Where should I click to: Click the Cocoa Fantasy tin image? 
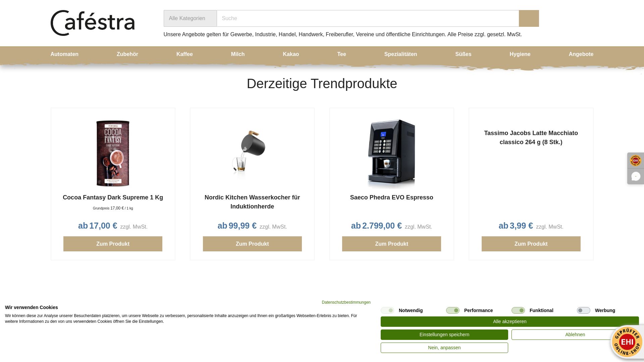click(113, 154)
